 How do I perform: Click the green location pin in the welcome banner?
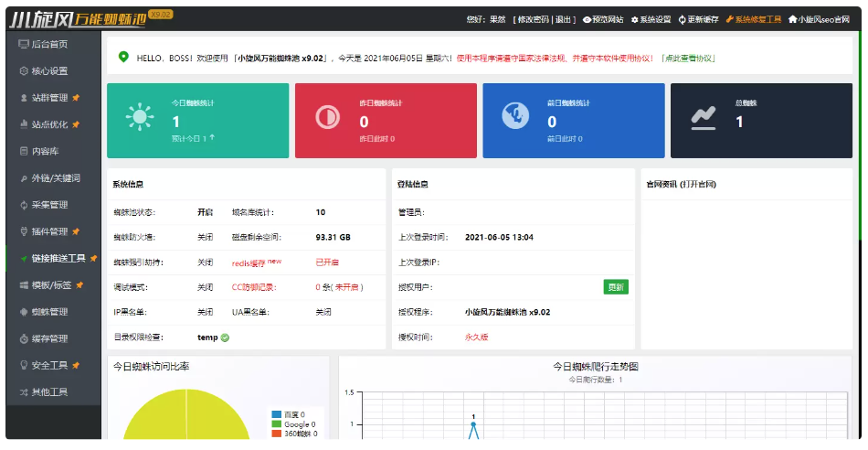(x=123, y=57)
